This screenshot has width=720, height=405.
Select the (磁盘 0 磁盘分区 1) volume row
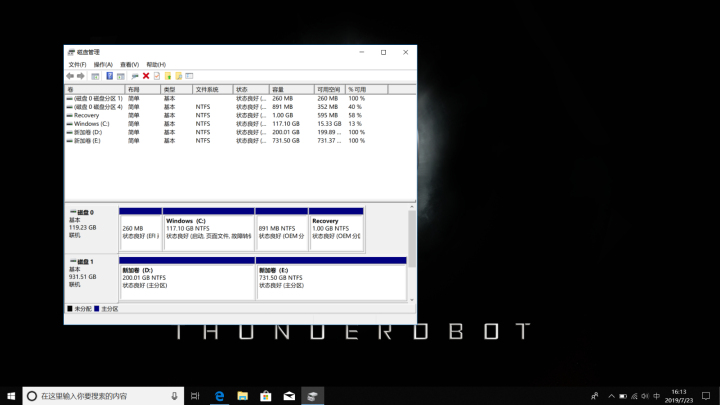[x=240, y=98]
